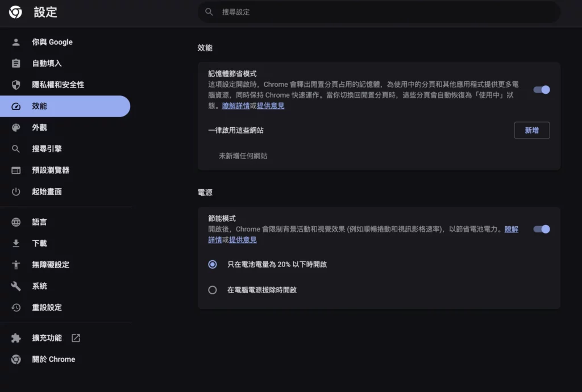
Task: Click the search icon for 搜尋引擎
Action: click(x=16, y=149)
